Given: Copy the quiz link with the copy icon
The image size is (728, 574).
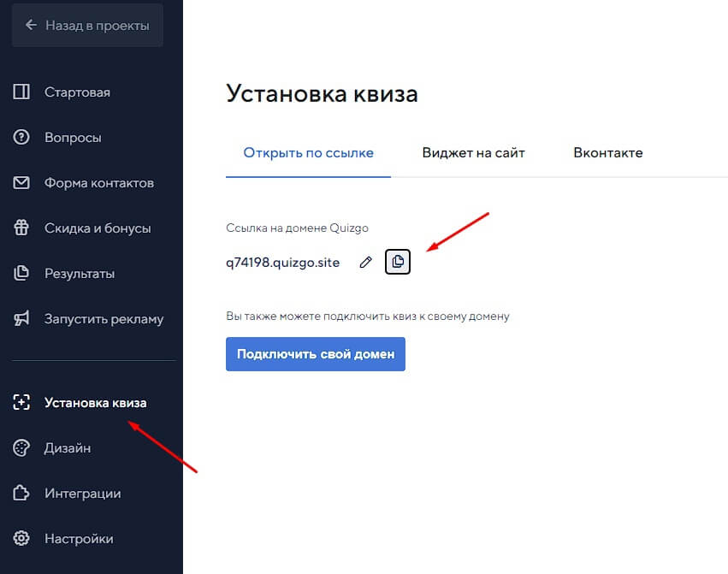Looking at the screenshot, I should pos(398,262).
